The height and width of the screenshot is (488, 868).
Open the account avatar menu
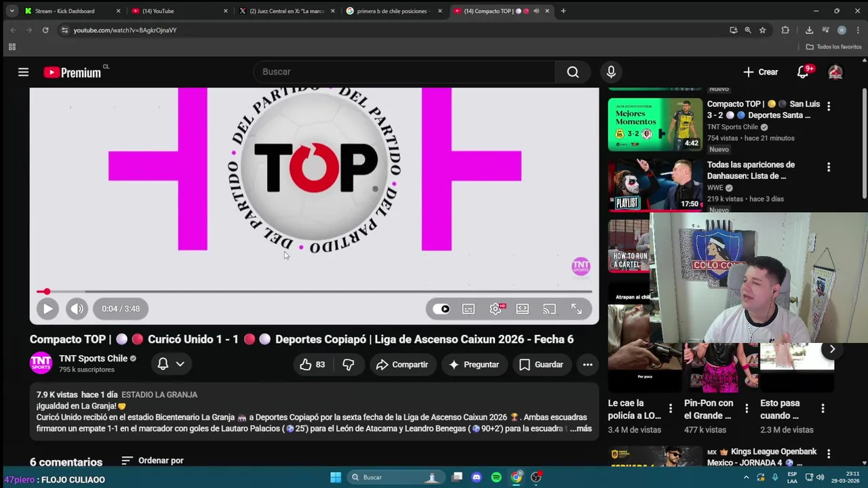click(835, 72)
